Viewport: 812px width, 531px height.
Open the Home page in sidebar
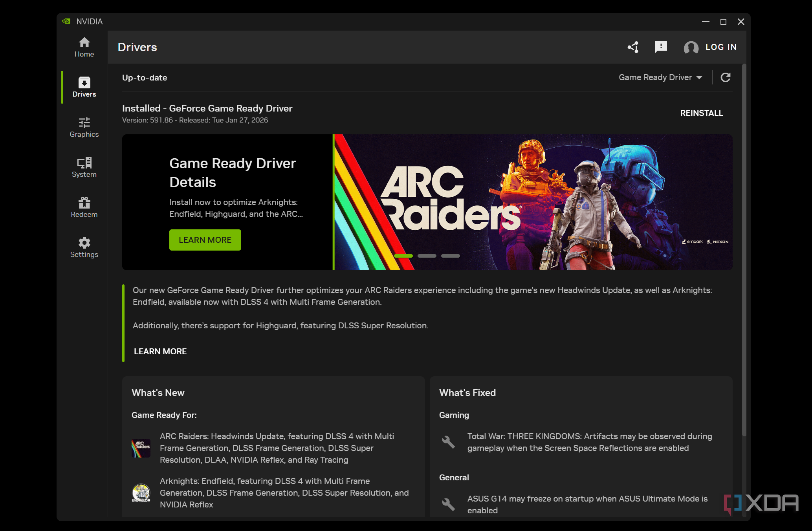point(84,47)
